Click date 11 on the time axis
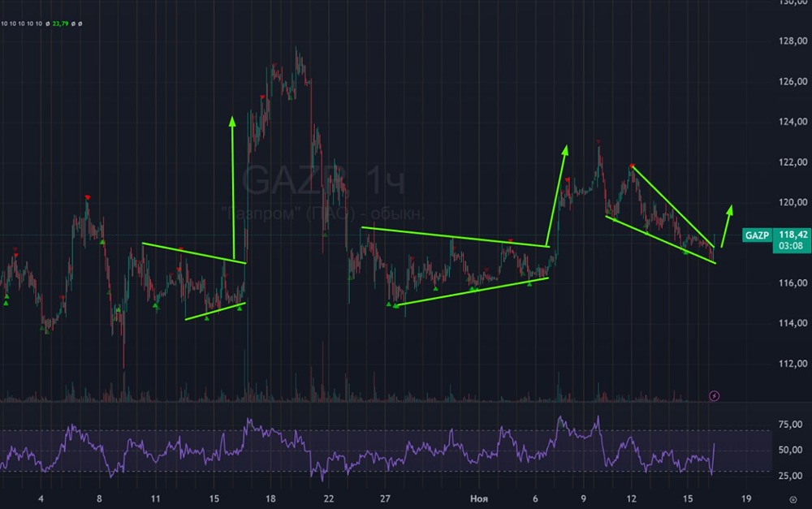Screen dimensions: 812x509 coord(155,498)
